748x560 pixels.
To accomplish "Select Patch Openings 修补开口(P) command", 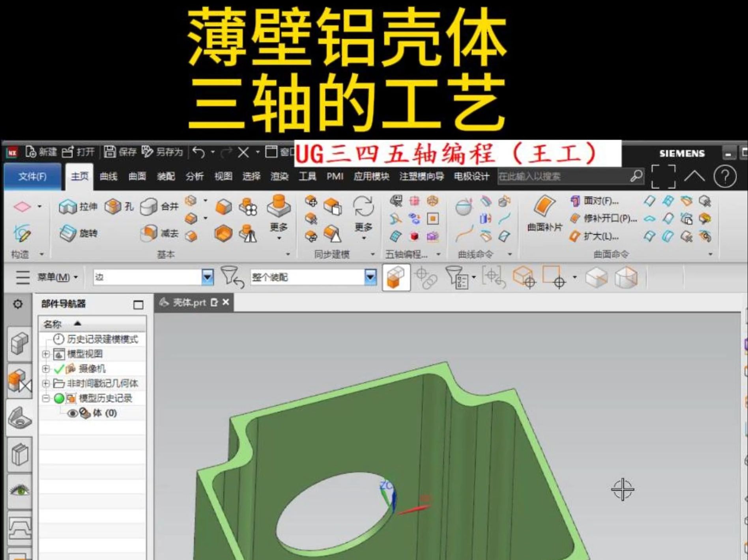I will pyautogui.click(x=604, y=218).
